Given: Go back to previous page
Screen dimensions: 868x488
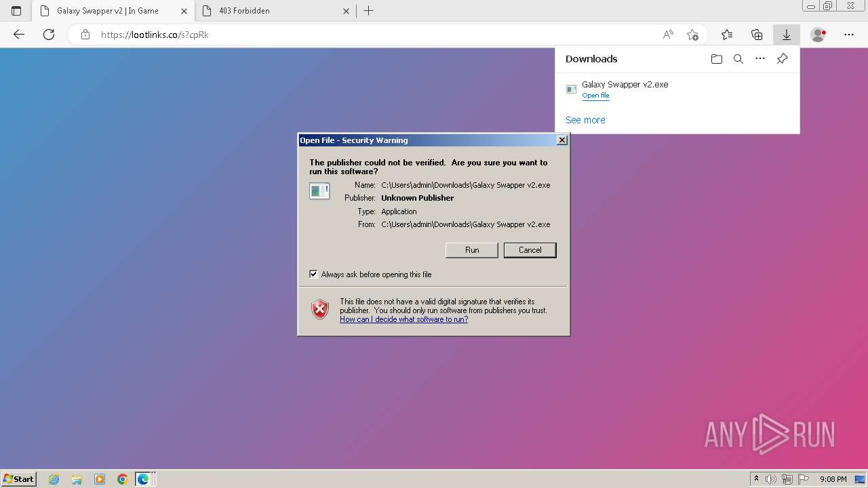Looking at the screenshot, I should [19, 35].
